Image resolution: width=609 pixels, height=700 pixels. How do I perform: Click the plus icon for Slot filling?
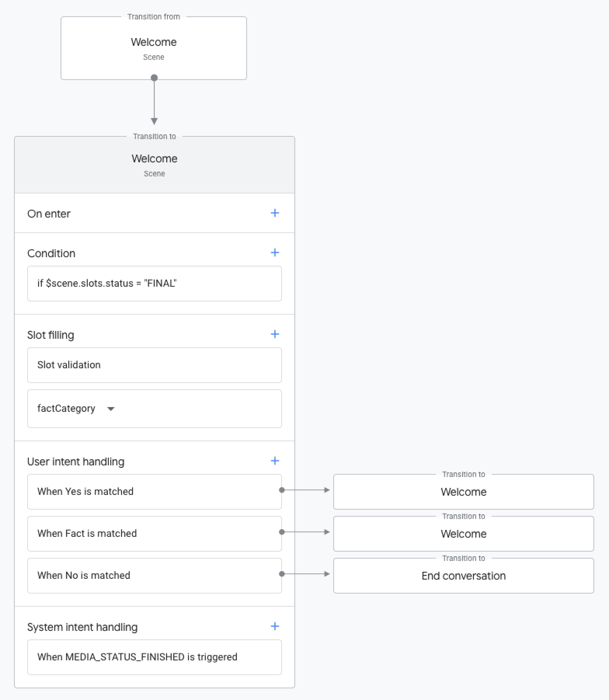275,334
